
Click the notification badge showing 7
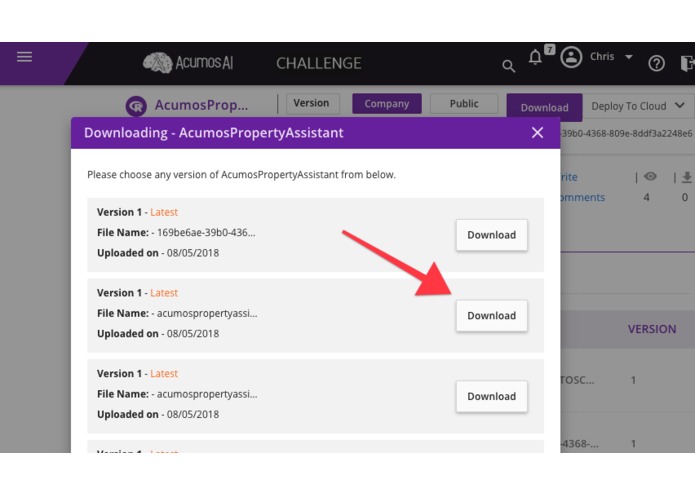tap(550, 49)
